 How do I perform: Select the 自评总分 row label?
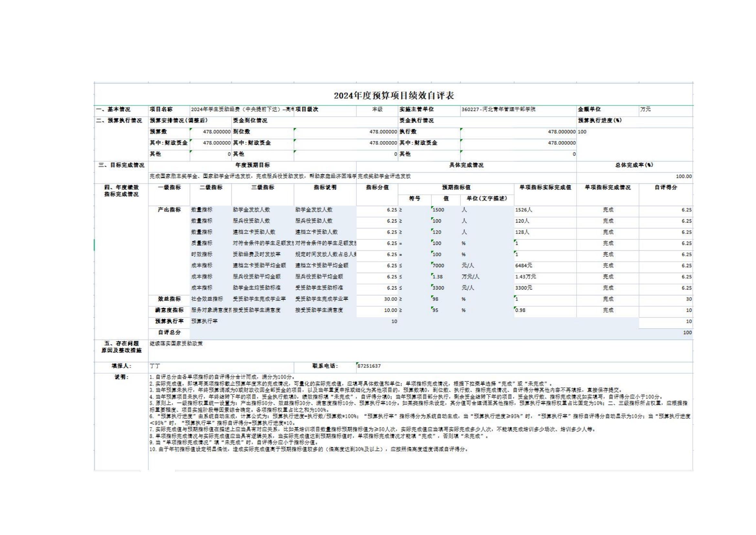pyautogui.click(x=169, y=333)
